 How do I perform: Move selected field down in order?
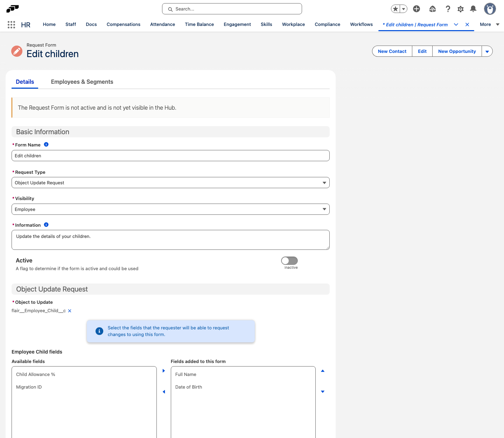tap(323, 392)
